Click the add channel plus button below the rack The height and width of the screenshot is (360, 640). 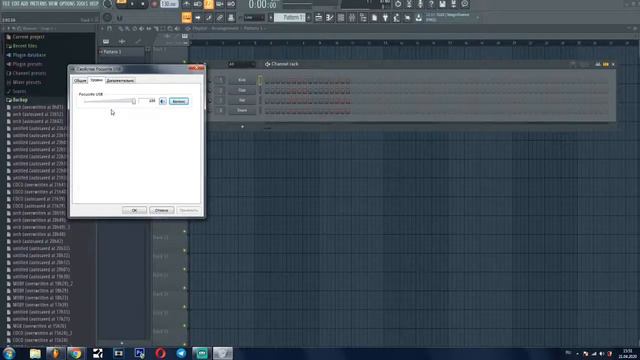click(x=242, y=127)
